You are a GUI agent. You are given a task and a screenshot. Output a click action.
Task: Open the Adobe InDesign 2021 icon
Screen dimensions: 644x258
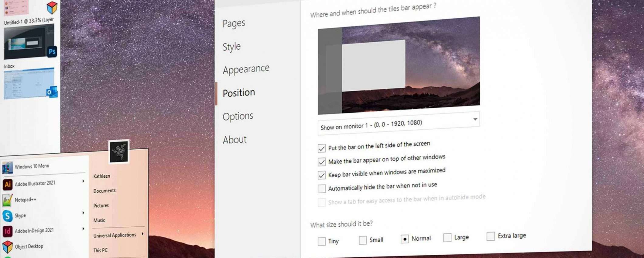[8, 231]
